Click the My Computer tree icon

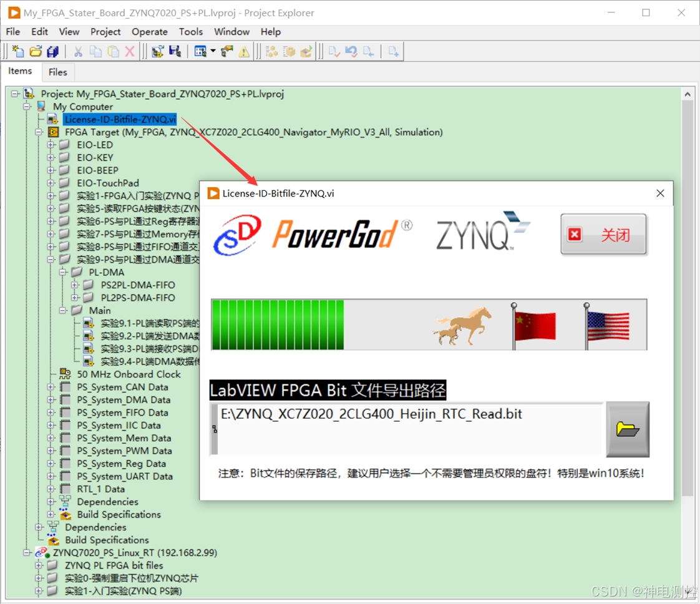[x=42, y=106]
